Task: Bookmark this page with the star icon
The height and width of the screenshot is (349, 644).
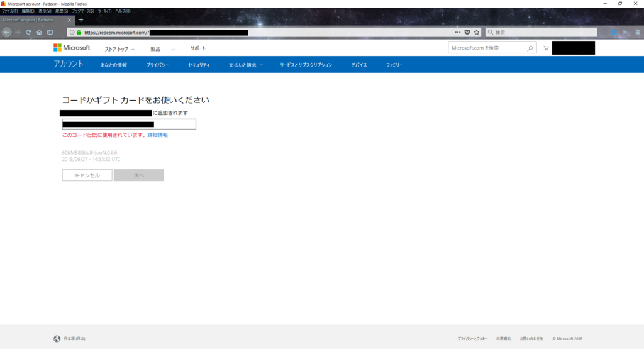Action: pyautogui.click(x=477, y=32)
